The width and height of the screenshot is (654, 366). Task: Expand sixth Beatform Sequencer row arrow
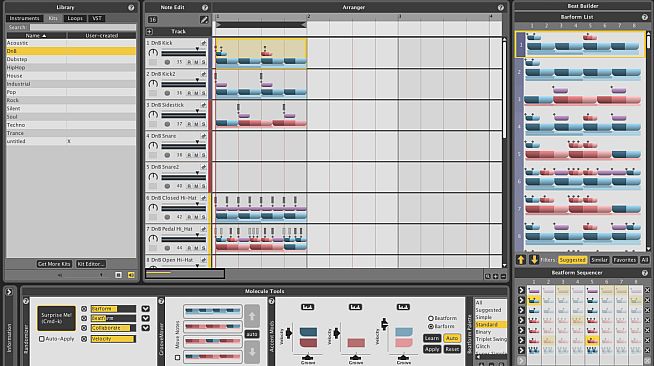click(x=521, y=340)
